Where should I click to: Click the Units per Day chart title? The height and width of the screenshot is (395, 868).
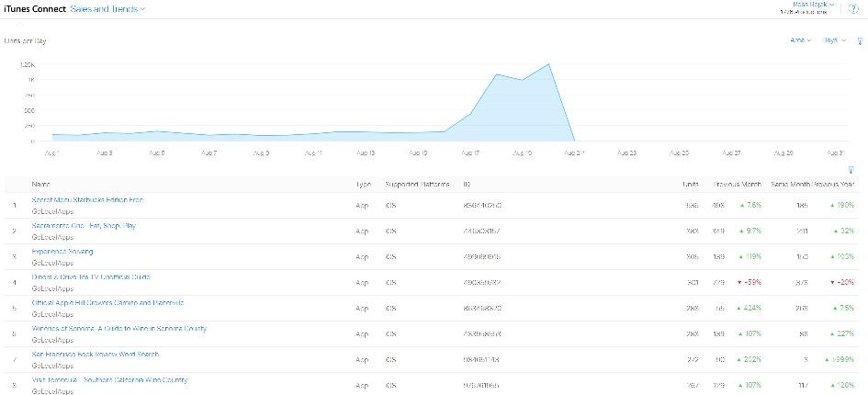coord(25,41)
